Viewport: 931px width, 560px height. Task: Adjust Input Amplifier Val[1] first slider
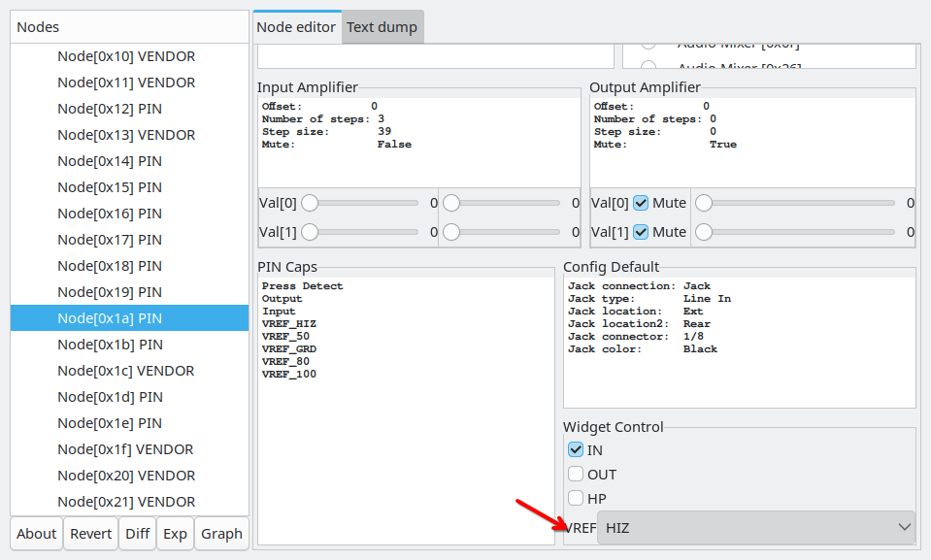pyautogui.click(x=360, y=232)
